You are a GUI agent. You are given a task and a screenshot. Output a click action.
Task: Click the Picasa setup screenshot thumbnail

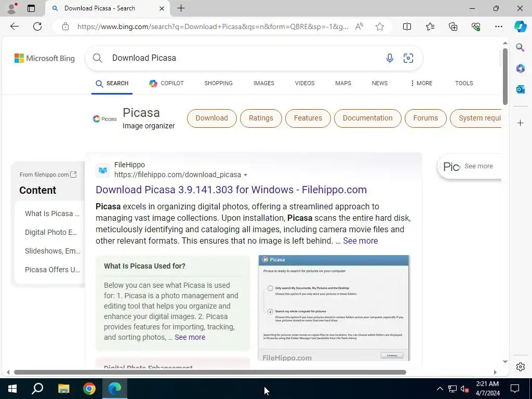point(334,308)
